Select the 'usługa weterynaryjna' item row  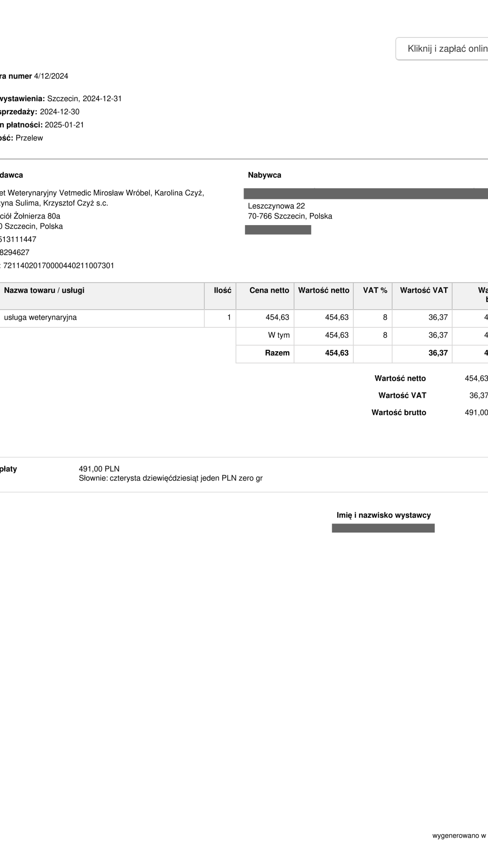tap(41, 317)
